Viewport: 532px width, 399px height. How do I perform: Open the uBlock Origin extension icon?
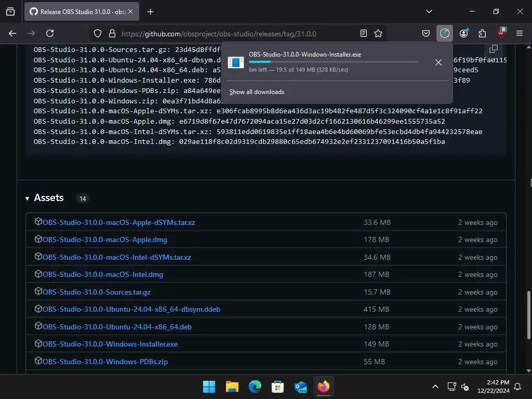click(501, 33)
